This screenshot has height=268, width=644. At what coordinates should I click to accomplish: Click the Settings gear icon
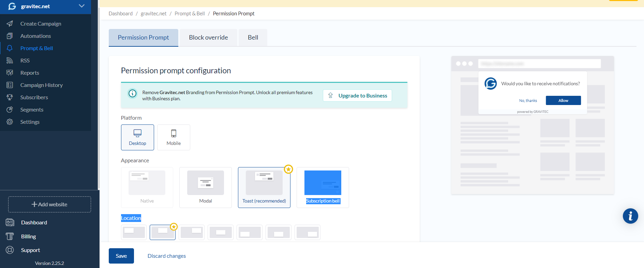pos(10,122)
